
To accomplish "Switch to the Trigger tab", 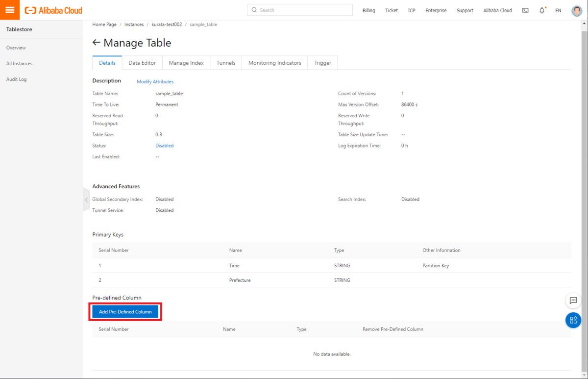I will 323,63.
